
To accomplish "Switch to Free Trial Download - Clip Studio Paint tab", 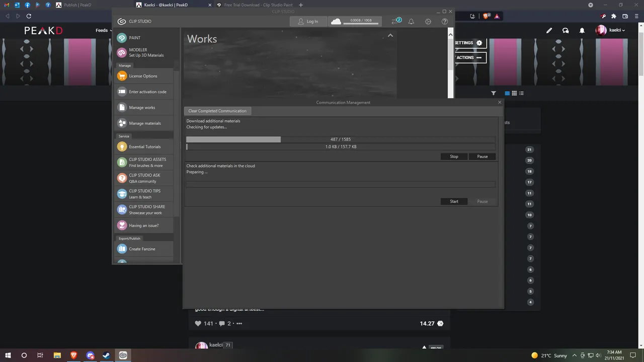I will (x=255, y=5).
